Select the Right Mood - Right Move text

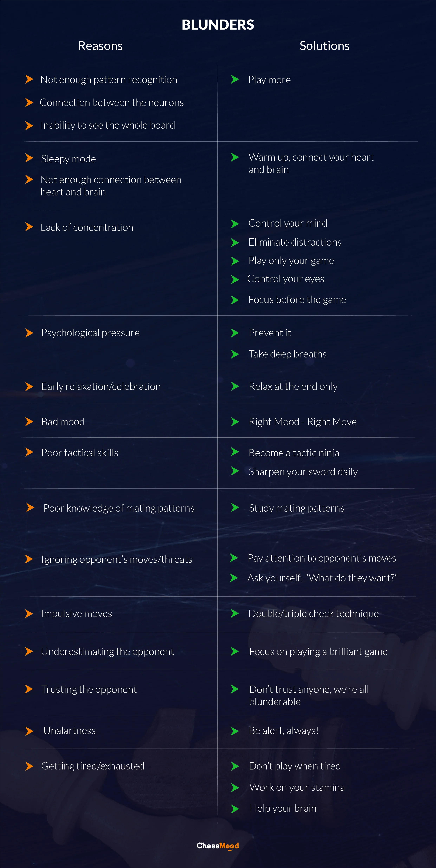click(303, 422)
